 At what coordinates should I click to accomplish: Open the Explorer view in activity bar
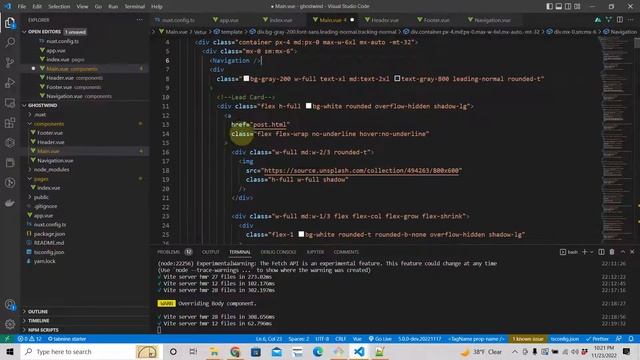(x=10, y=23)
